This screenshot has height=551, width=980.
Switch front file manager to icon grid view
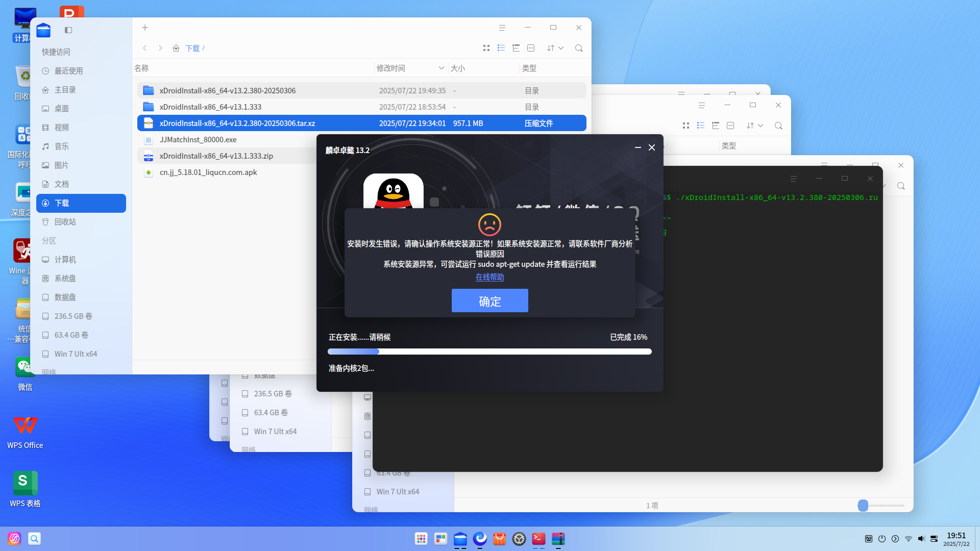(486, 48)
